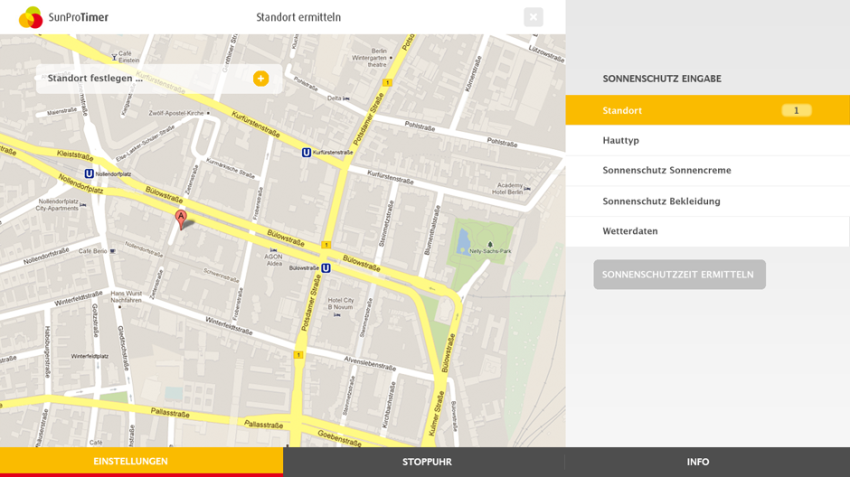Click the AGON Aldea hotel map icon
This screenshot has width=850, height=477.
273,247
